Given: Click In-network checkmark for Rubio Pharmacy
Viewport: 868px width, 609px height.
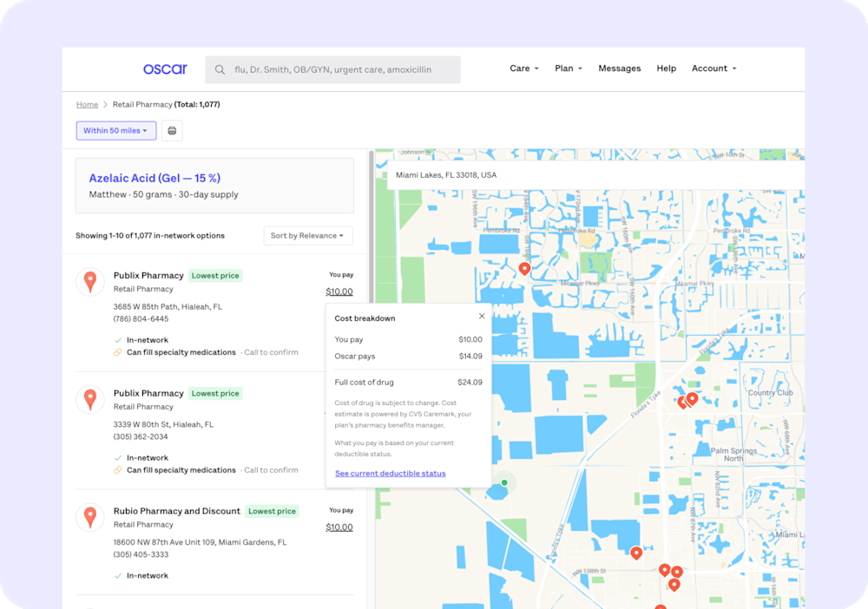Looking at the screenshot, I should pos(118,576).
